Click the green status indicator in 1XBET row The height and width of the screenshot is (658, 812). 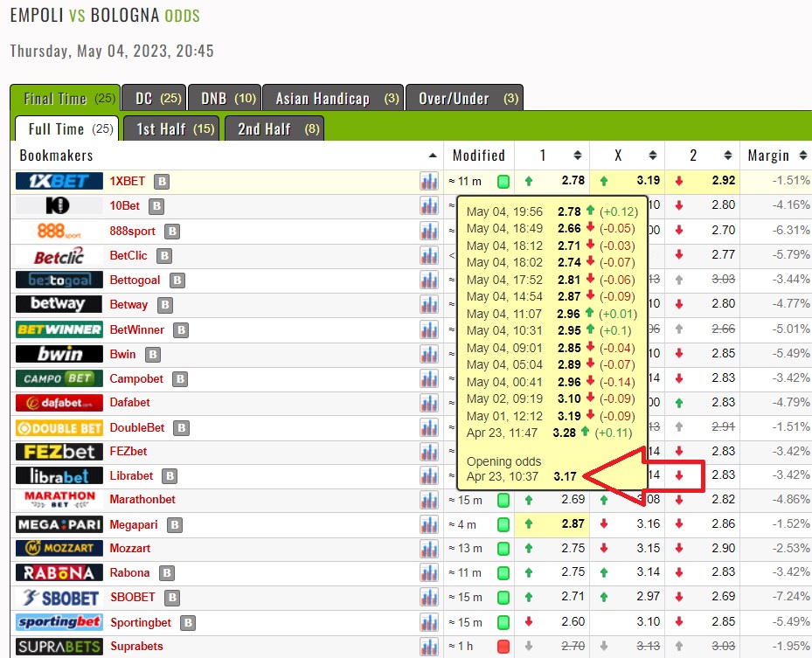click(x=503, y=182)
